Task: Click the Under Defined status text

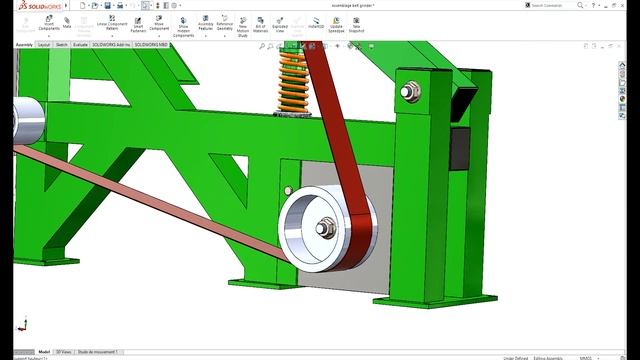Action: pos(516,358)
